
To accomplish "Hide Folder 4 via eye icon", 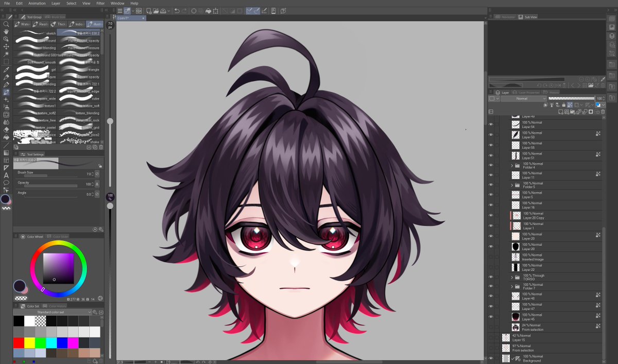I will 491,166.
